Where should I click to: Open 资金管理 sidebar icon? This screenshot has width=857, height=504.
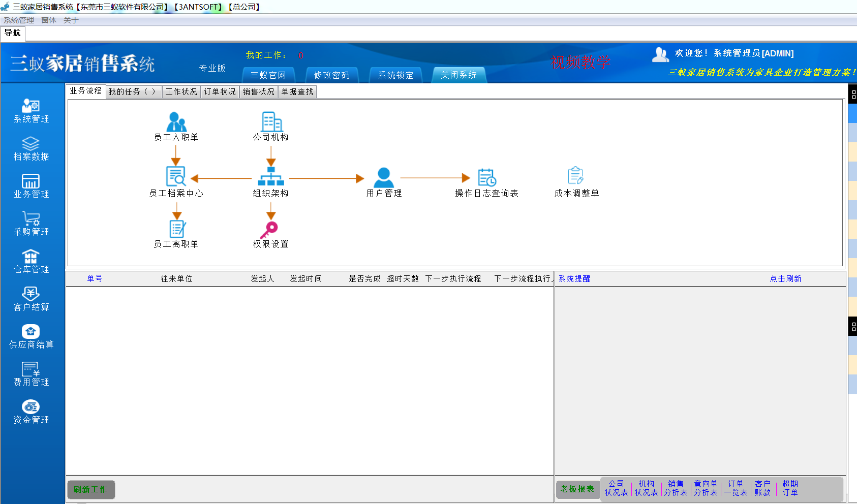tap(30, 406)
